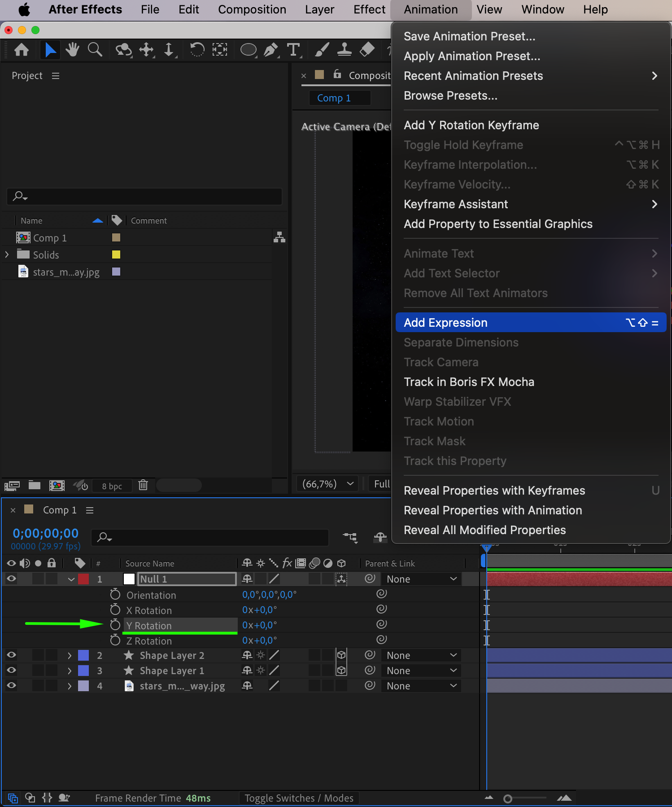Expand Shape Layer 2 properties
Viewport: 672px width, 807px height.
coord(70,655)
